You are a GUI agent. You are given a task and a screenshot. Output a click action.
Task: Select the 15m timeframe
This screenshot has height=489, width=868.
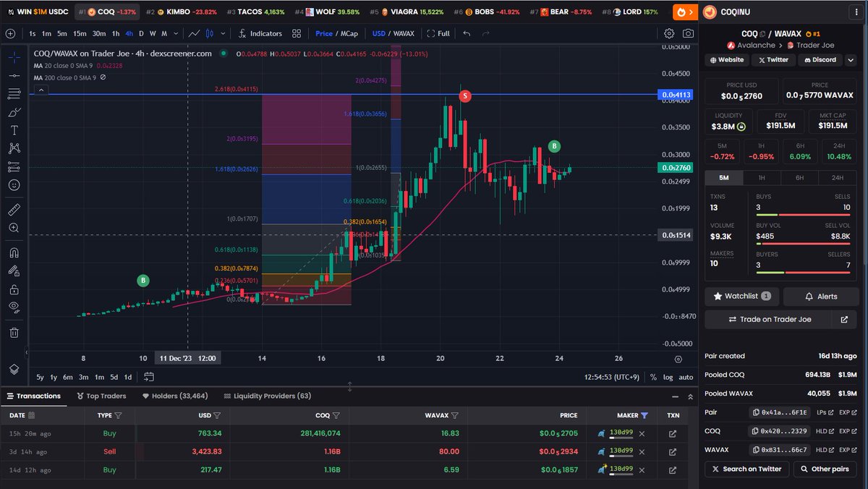click(x=80, y=33)
